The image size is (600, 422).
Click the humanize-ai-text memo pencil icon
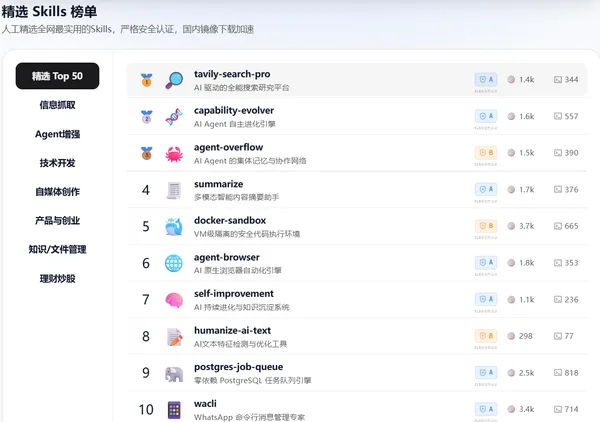(174, 337)
